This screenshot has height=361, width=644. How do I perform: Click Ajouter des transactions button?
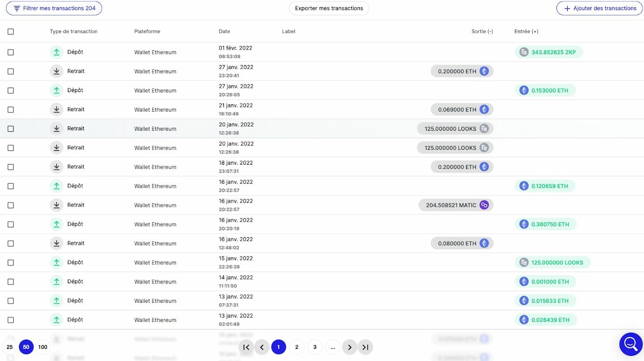[599, 8]
